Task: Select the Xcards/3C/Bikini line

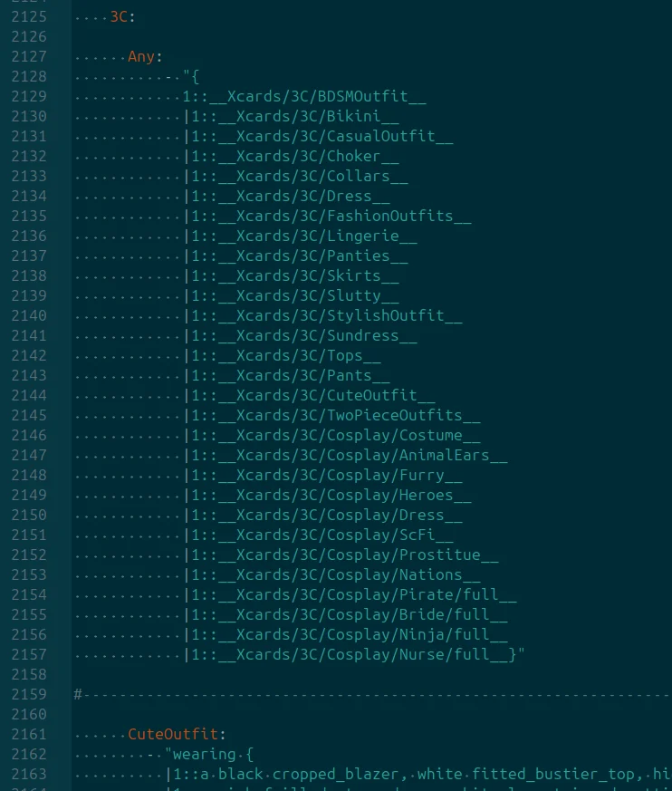Action: click(292, 117)
